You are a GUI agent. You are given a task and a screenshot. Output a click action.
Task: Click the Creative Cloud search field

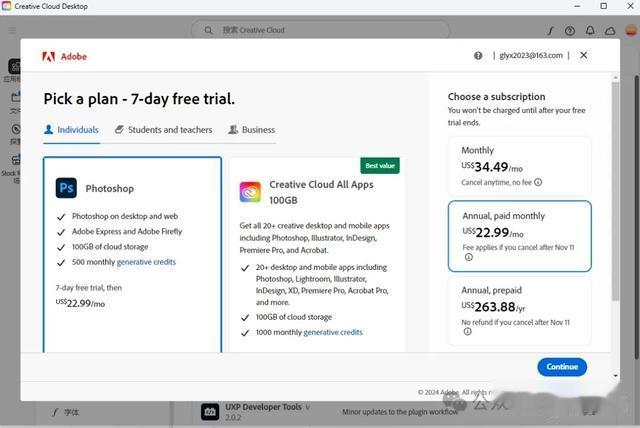pyautogui.click(x=320, y=30)
